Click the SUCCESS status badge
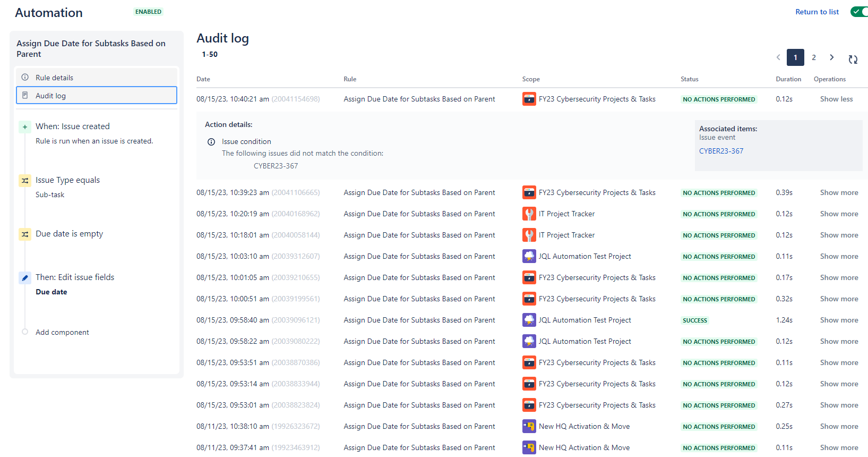This screenshot has height=457, width=868. click(x=695, y=320)
